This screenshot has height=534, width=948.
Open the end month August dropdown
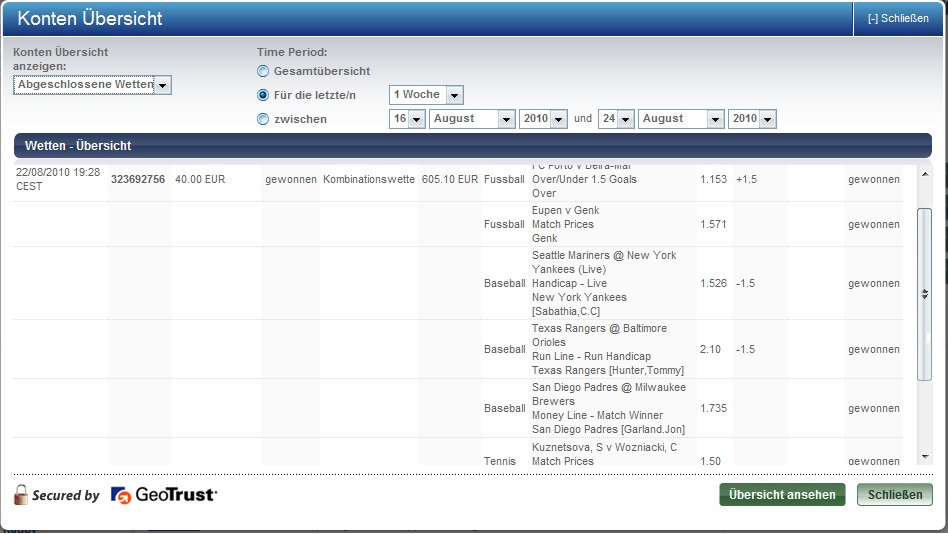(680, 119)
